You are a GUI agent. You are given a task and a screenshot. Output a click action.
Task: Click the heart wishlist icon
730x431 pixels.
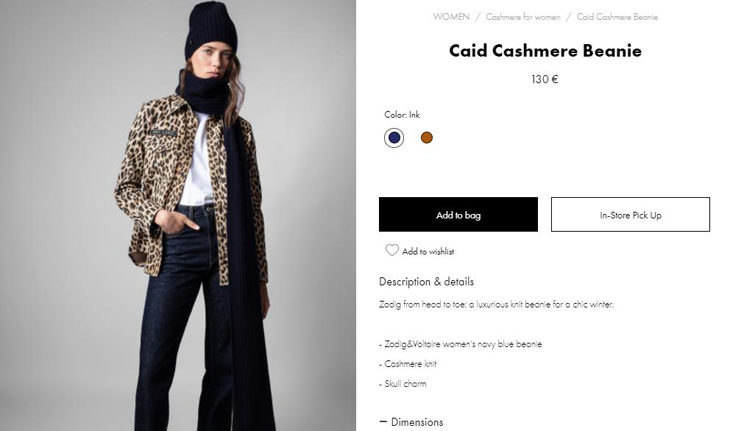tap(392, 251)
